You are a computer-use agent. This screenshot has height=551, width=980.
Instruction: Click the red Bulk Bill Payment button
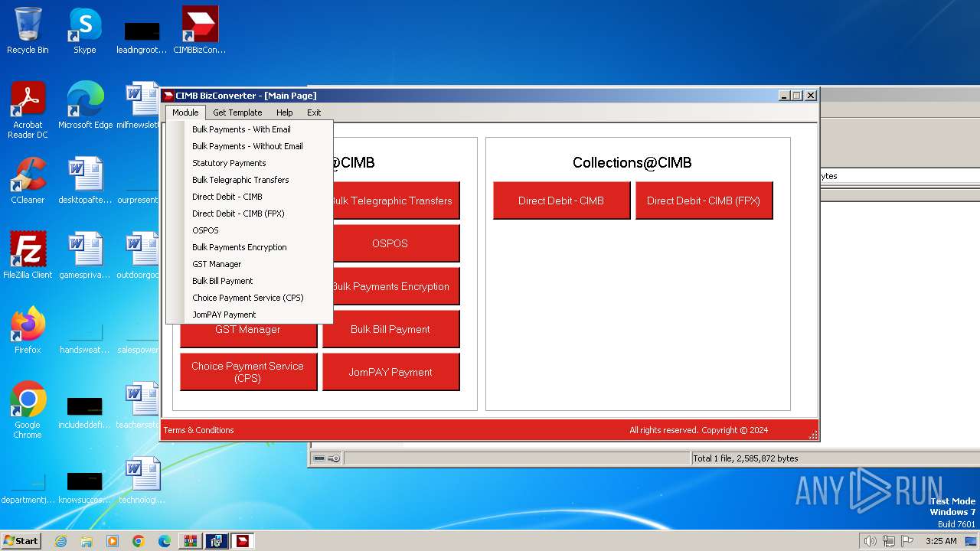(x=390, y=329)
